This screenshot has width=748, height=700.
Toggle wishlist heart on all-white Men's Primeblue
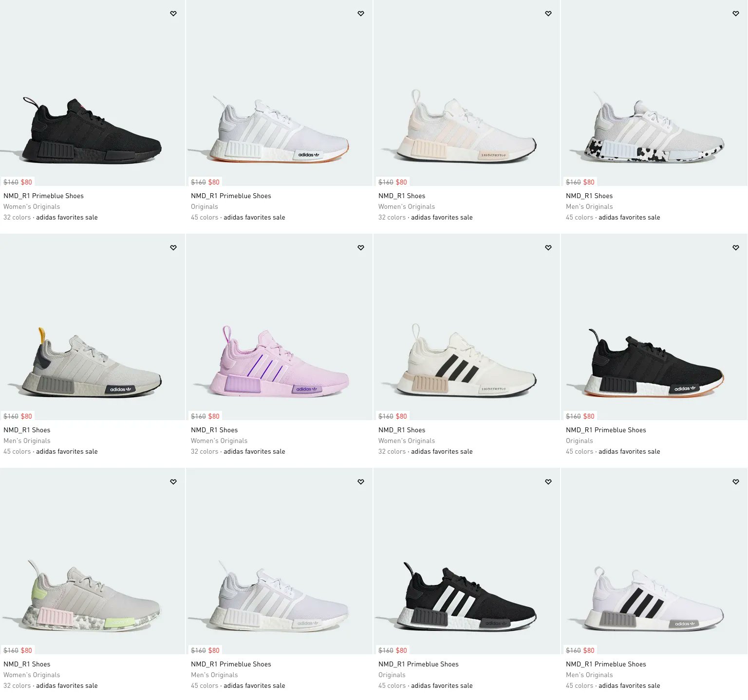(361, 482)
